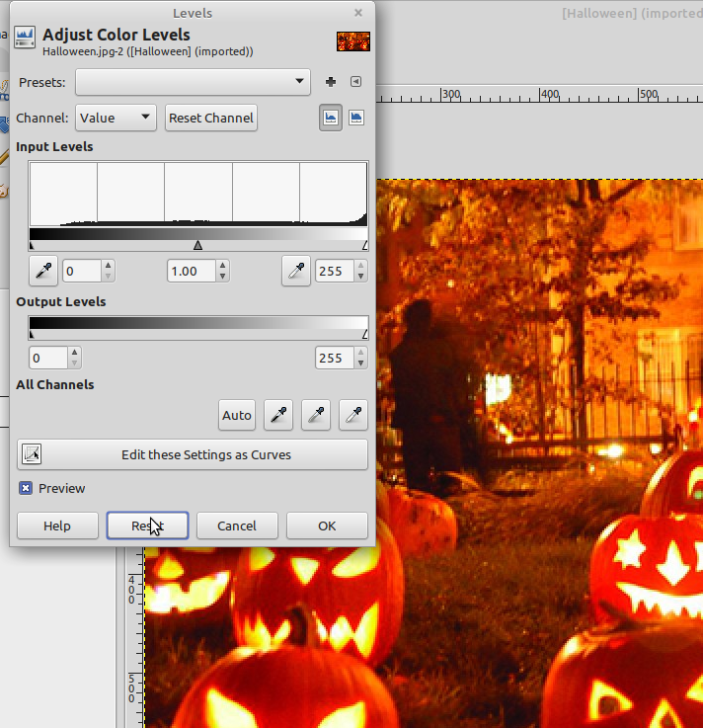703x728 pixels.
Task: Select All Channels gray point eyedropper
Action: point(317,416)
